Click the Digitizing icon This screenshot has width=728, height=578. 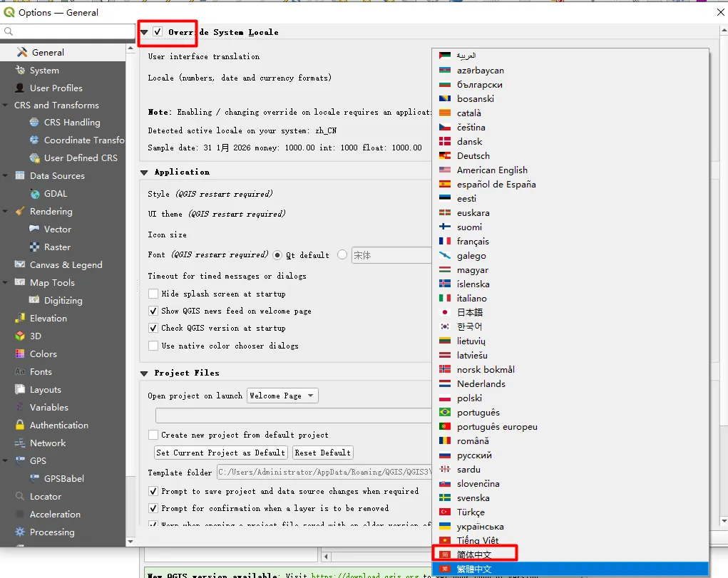tap(34, 300)
